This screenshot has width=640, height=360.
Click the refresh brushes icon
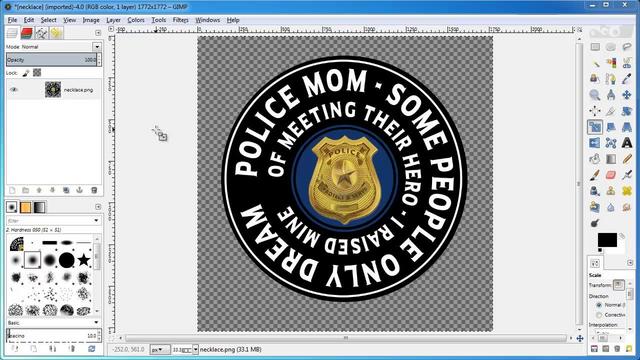coord(91,349)
